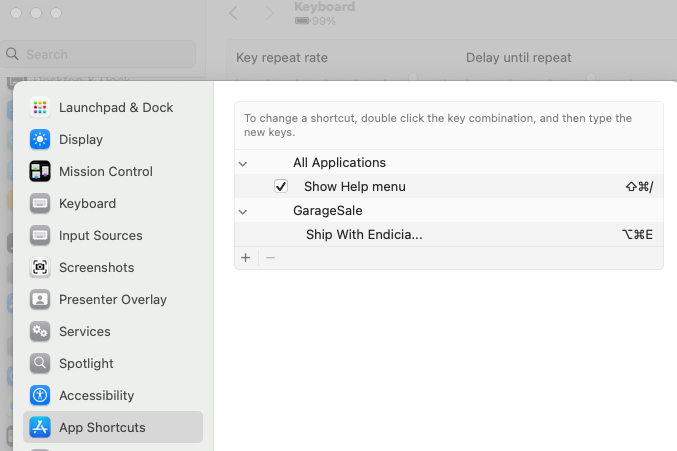This screenshot has height=451, width=677.
Task: Open Mission Control icon in sidebar
Action: tap(40, 171)
